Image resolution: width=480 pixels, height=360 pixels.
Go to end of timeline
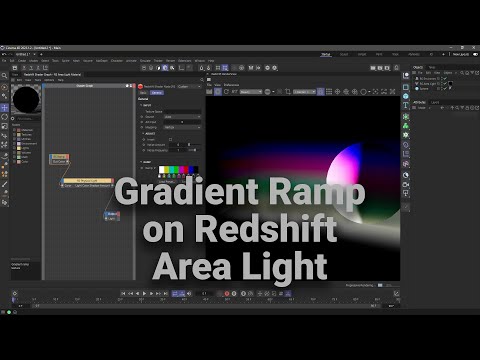pos(166,293)
